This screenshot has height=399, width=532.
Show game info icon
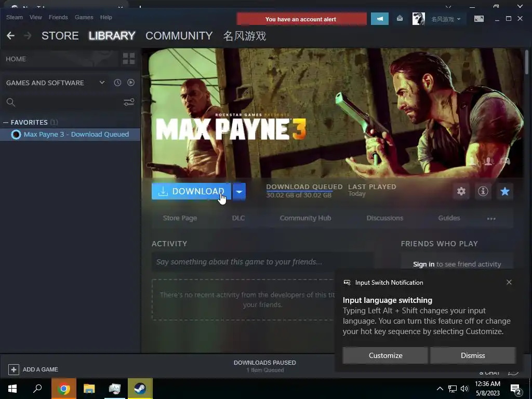pos(483,191)
